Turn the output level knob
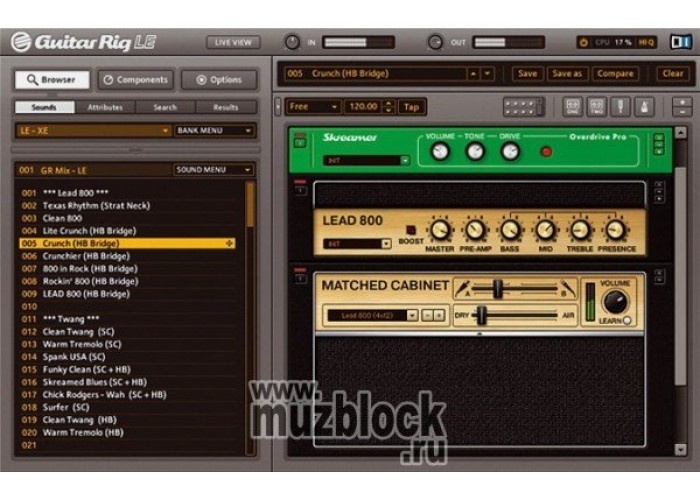 (x=435, y=42)
